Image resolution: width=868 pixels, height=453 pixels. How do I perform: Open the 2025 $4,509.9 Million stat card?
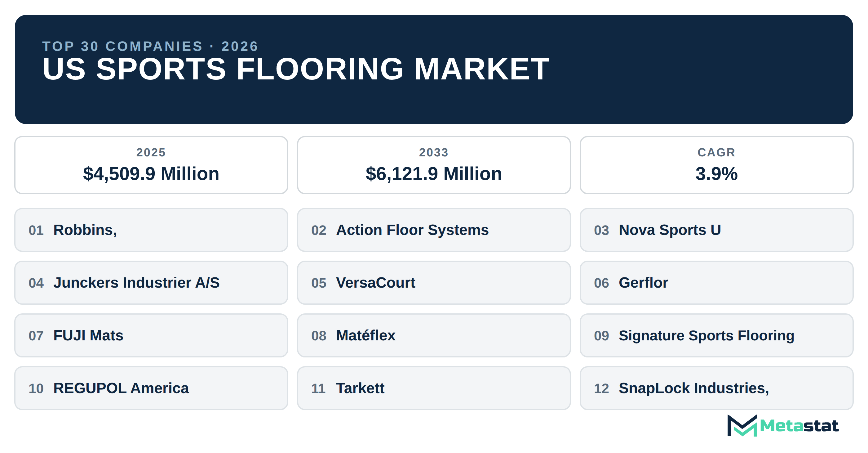pyautogui.click(x=151, y=165)
